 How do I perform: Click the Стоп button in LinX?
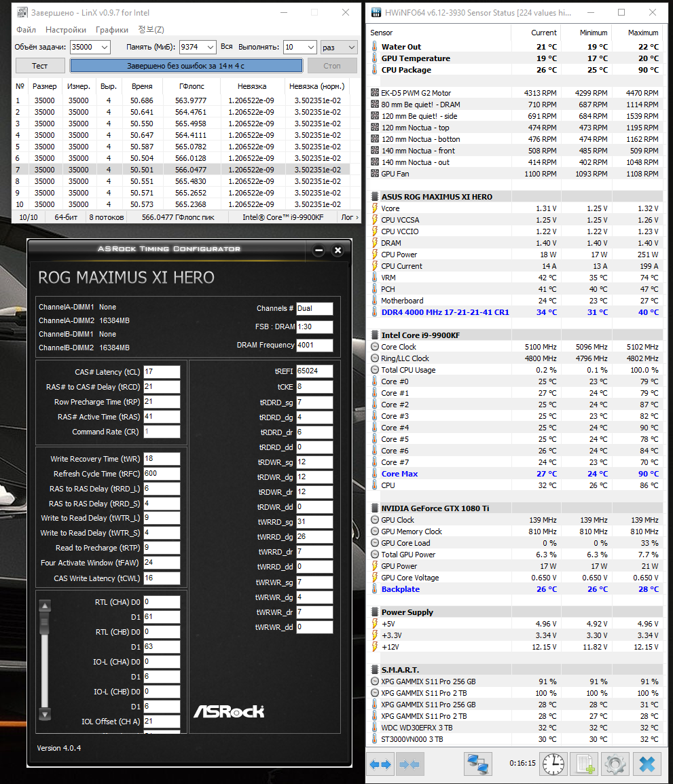click(x=332, y=65)
